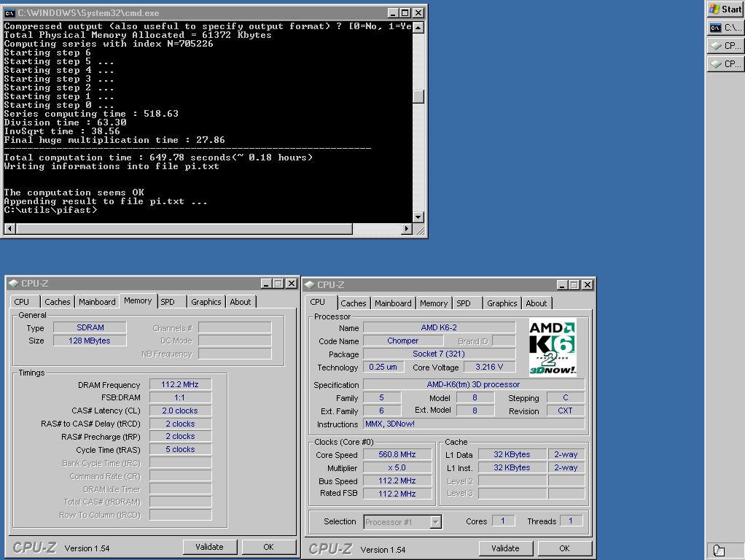This screenshot has width=745, height=560.
Task: Click the cmd.exe window title icon
Action: click(x=9, y=13)
